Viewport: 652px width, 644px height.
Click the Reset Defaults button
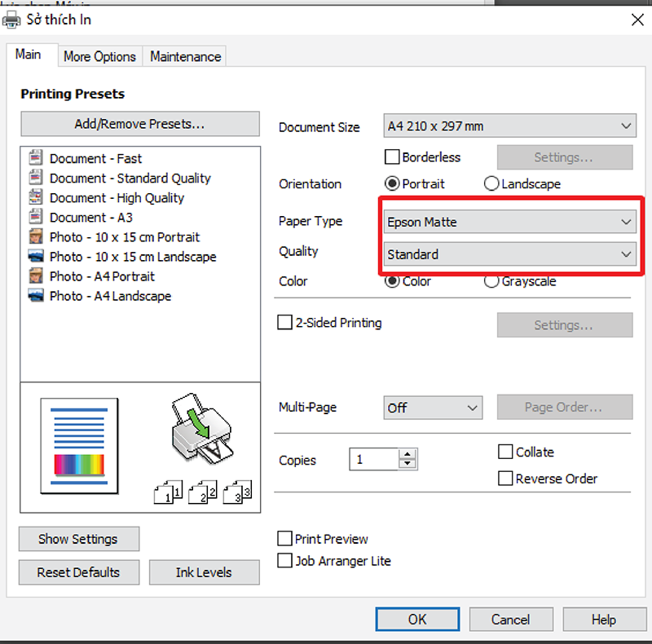(x=79, y=572)
